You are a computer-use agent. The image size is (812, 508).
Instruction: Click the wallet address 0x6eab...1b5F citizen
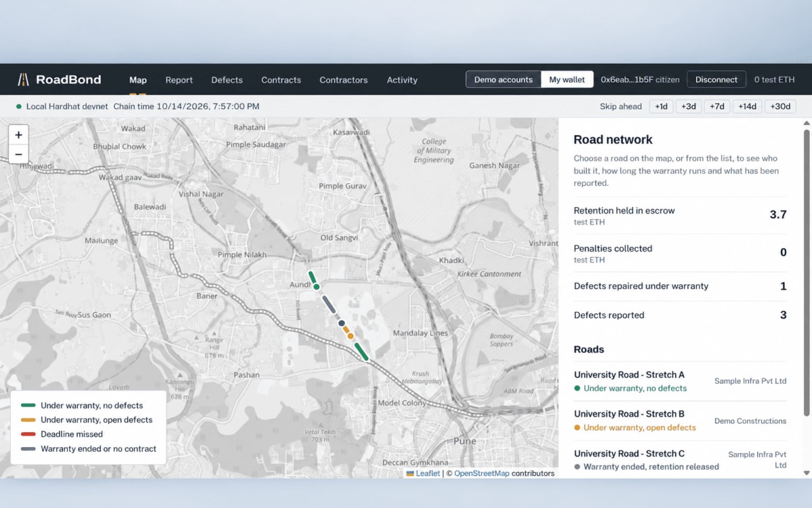(640, 80)
